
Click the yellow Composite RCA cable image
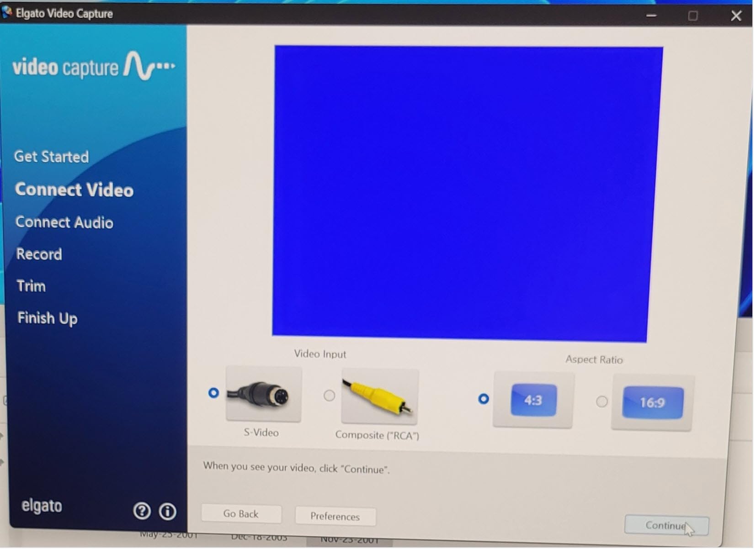(379, 397)
